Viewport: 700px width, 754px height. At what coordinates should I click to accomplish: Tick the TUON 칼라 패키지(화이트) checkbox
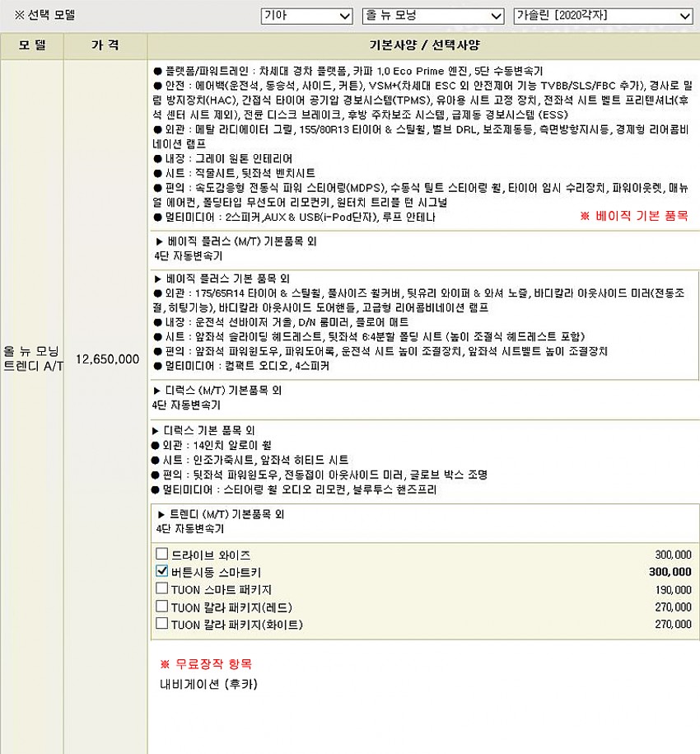click(x=161, y=625)
